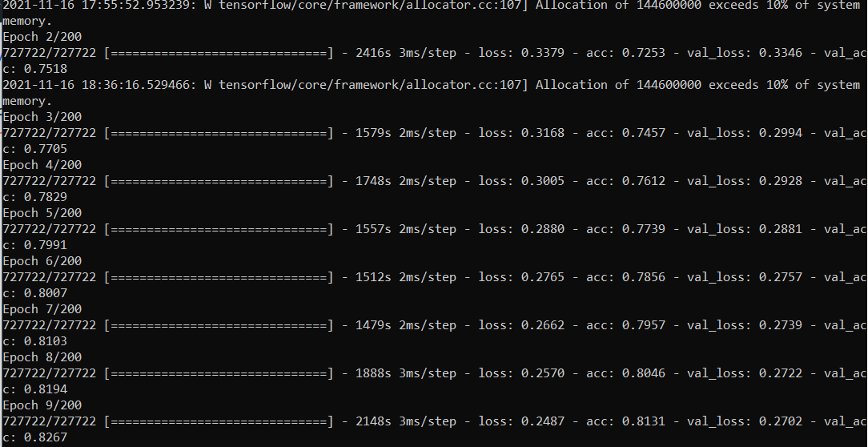Click the acc value 0.7253
The width and height of the screenshot is (868, 447).
pos(644,53)
